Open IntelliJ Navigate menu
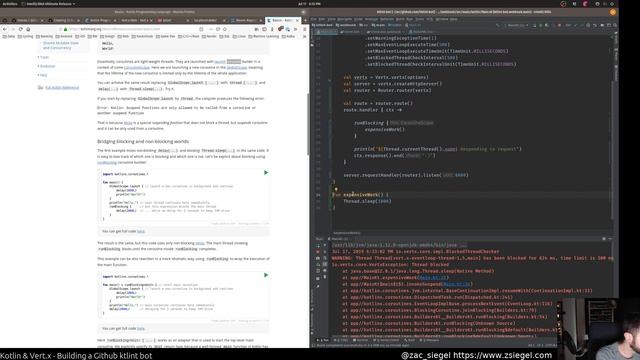This screenshot has width=640, height=360. pos(344,19)
